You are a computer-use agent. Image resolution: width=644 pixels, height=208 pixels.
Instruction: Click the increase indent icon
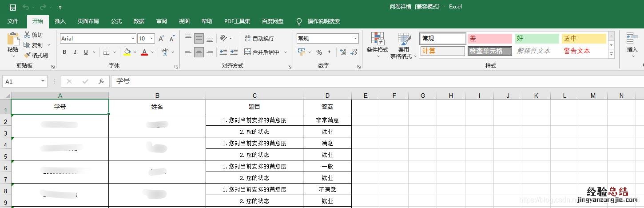click(x=234, y=52)
